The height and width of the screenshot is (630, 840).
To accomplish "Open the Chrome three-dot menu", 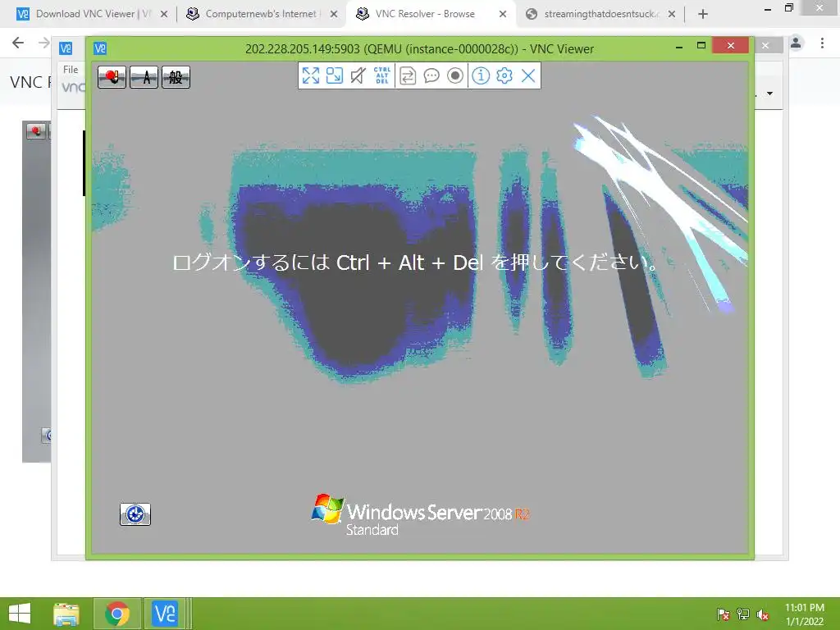I will click(822, 43).
